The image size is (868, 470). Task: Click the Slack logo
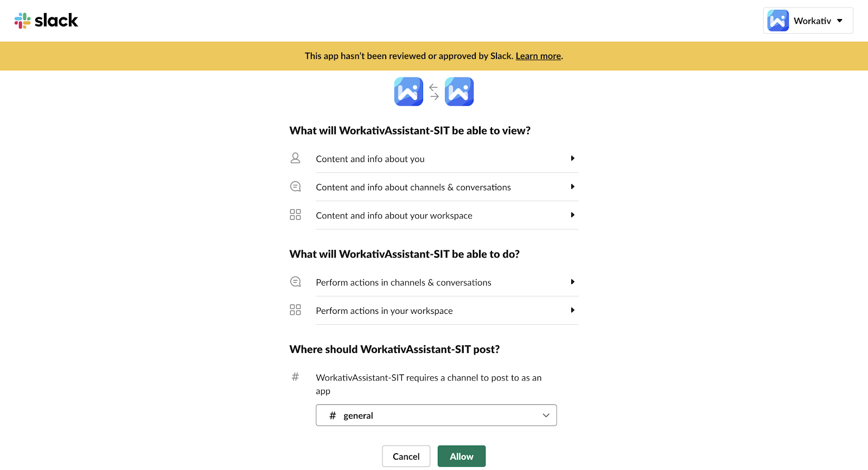[x=46, y=21]
